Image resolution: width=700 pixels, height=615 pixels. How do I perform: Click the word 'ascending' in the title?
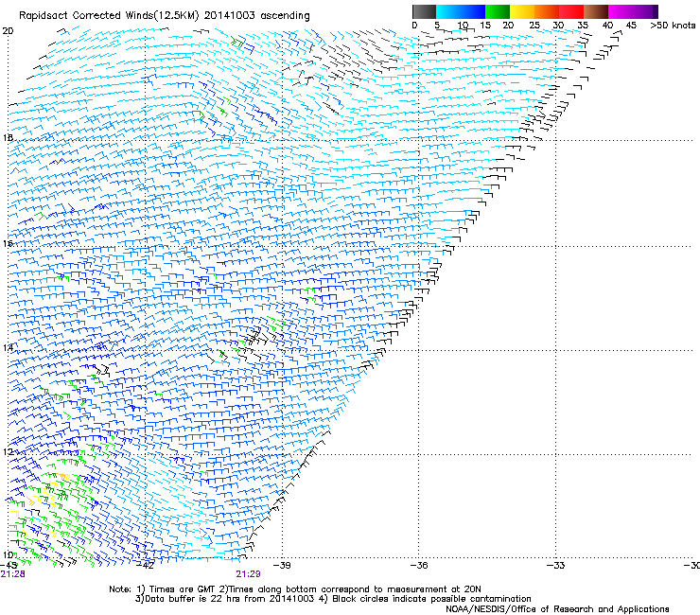point(285,16)
